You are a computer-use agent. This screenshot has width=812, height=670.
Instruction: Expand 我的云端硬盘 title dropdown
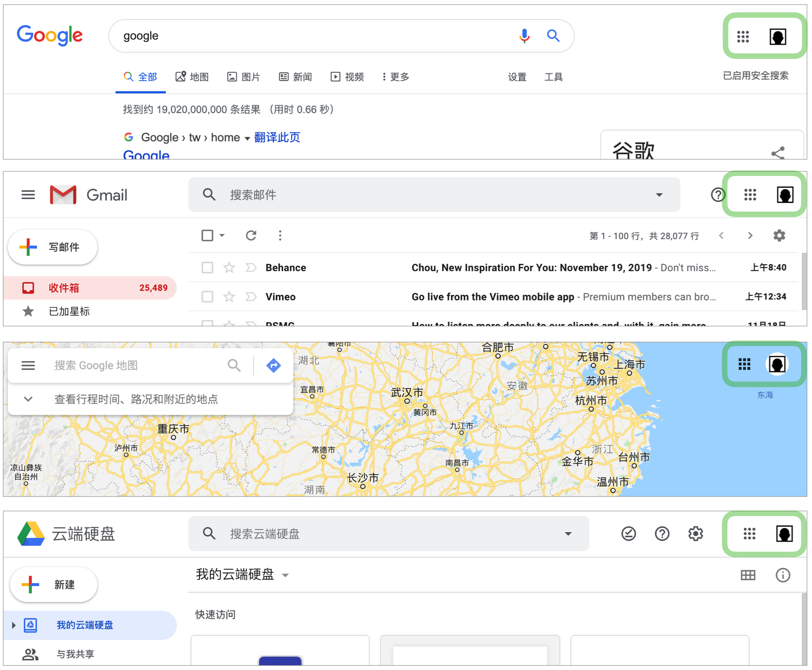tap(286, 575)
